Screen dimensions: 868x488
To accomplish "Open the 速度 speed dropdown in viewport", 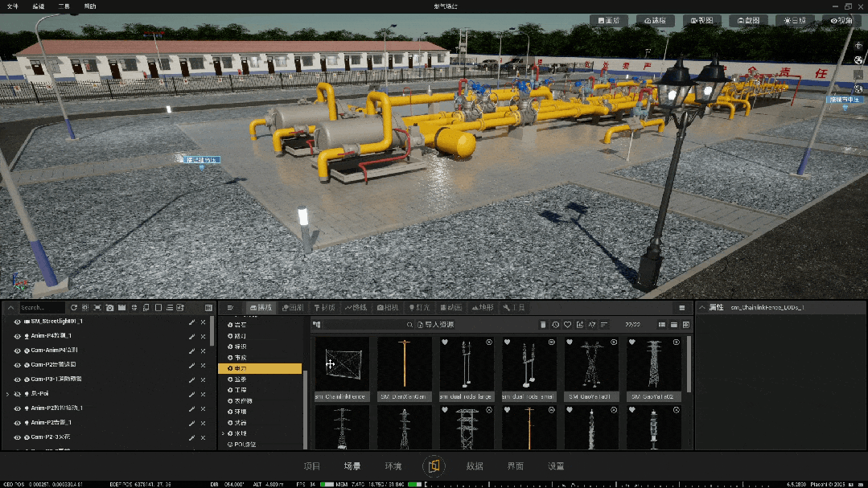I will click(655, 20).
